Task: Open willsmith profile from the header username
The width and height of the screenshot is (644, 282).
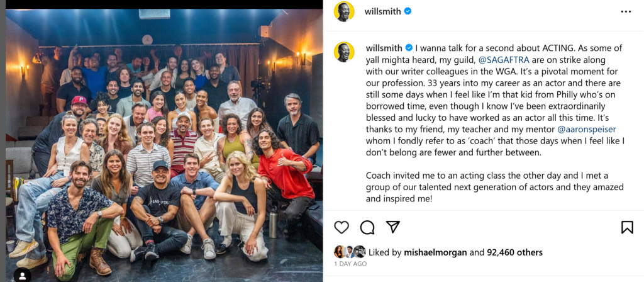Action: 383,11
